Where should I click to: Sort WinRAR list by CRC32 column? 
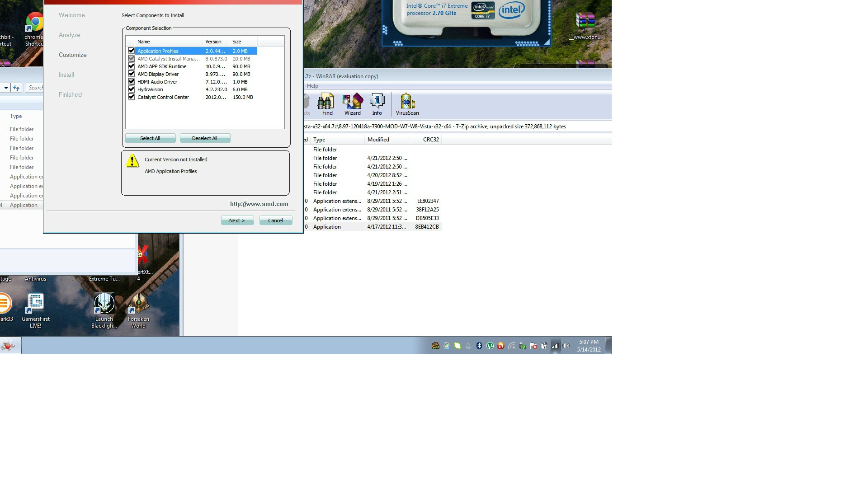[x=425, y=140]
